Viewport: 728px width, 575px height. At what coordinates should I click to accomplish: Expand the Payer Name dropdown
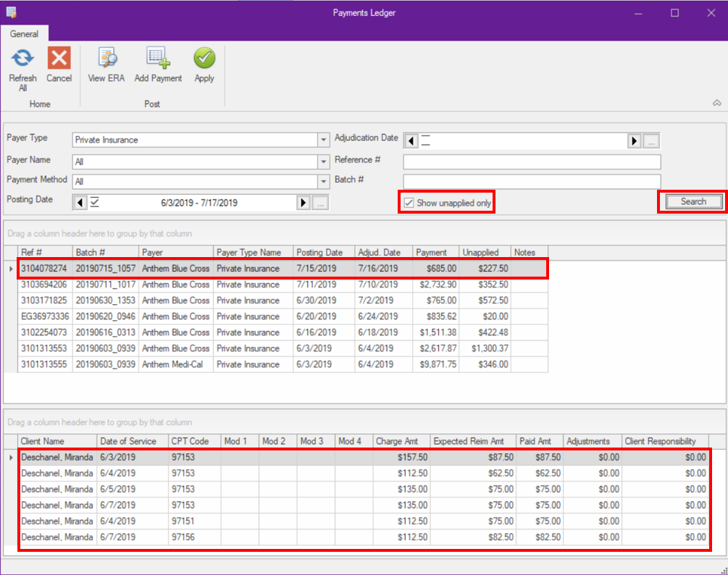pos(323,161)
